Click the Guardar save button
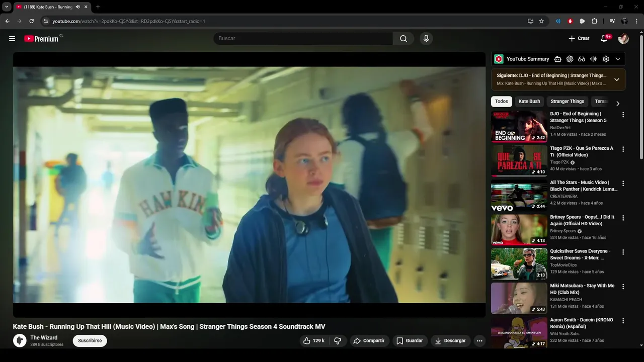 click(x=410, y=341)
